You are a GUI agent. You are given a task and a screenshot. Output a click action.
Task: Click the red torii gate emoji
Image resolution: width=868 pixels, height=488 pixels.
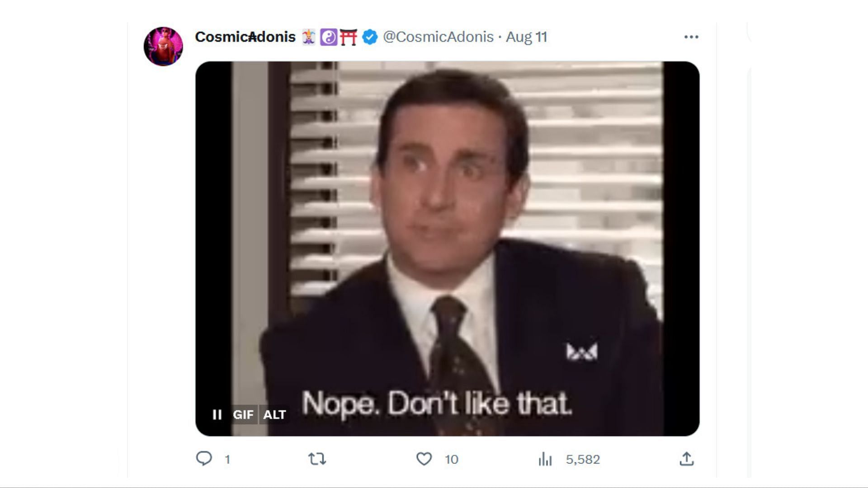pyautogui.click(x=348, y=37)
